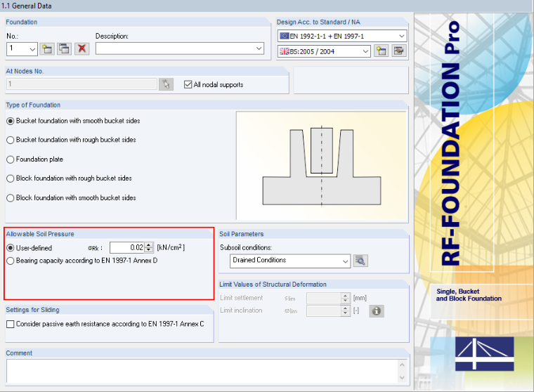
Task: Select Bucket foundation with smooth bucket sides
Action: (x=11, y=122)
